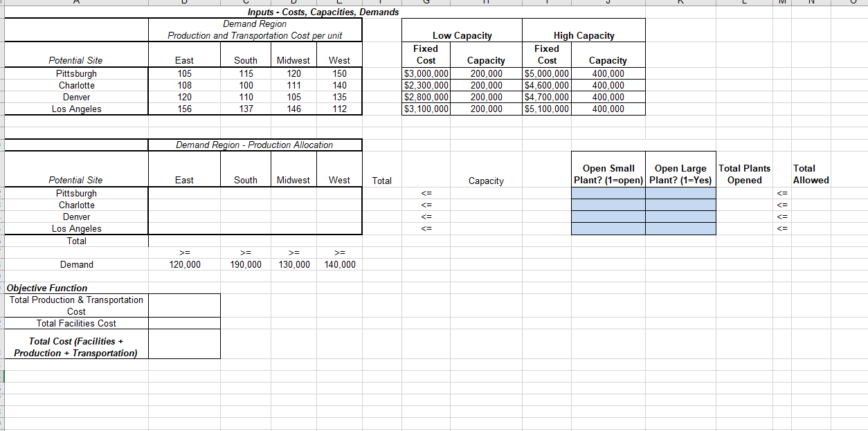Click the Total Allowed header
The image size is (868, 431).
(x=811, y=174)
